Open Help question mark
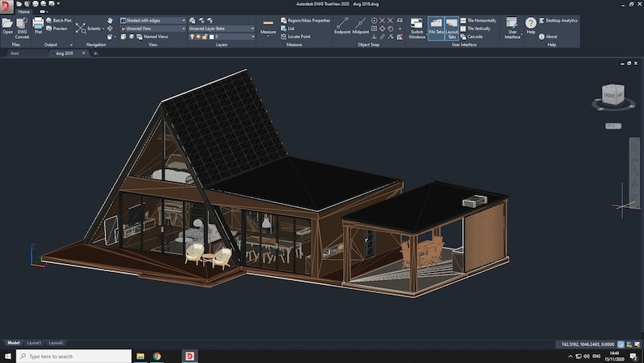The image size is (644, 363). (x=530, y=25)
